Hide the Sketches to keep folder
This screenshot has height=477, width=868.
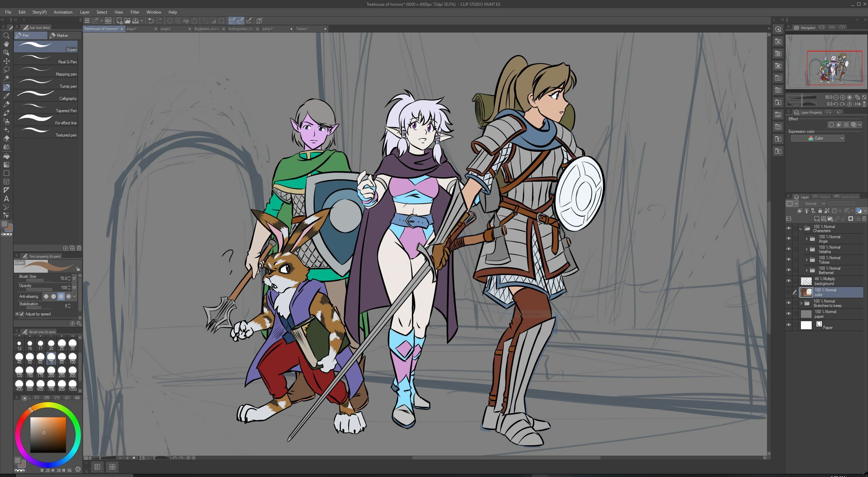[788, 303]
